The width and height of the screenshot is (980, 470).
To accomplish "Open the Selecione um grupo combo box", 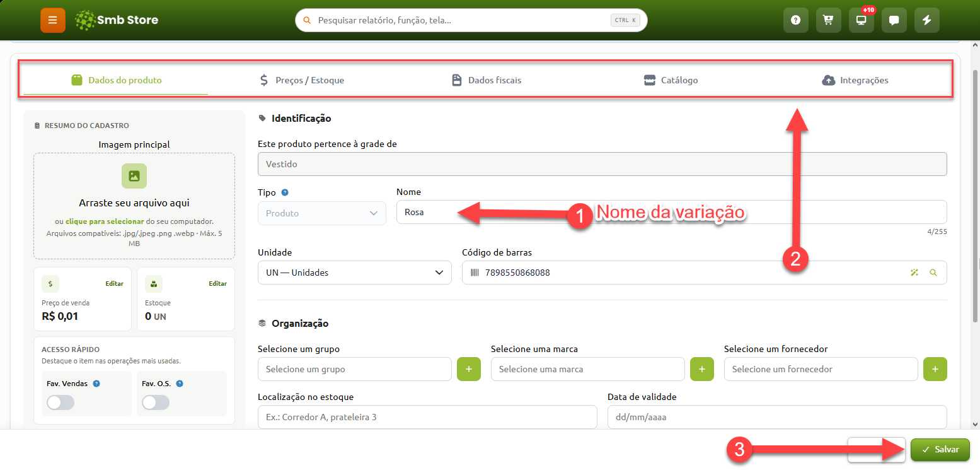I will pyautogui.click(x=355, y=369).
